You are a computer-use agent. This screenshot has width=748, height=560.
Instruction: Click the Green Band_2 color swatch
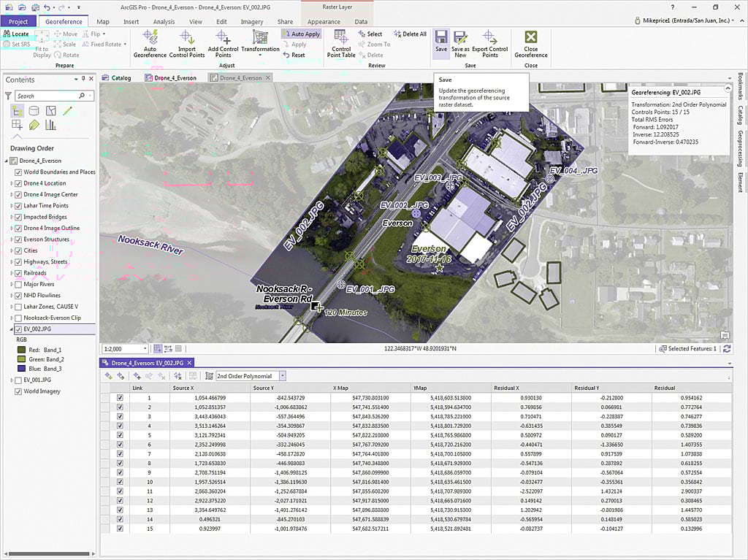(x=21, y=359)
